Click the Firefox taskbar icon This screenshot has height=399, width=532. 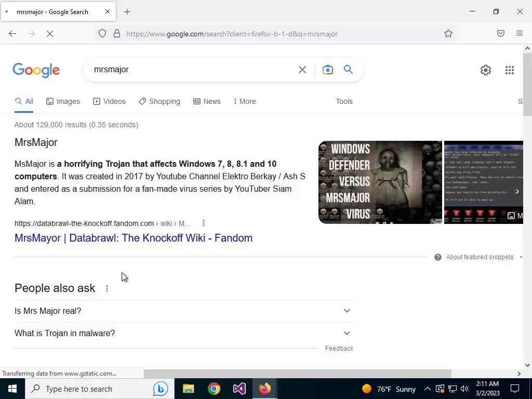264,389
